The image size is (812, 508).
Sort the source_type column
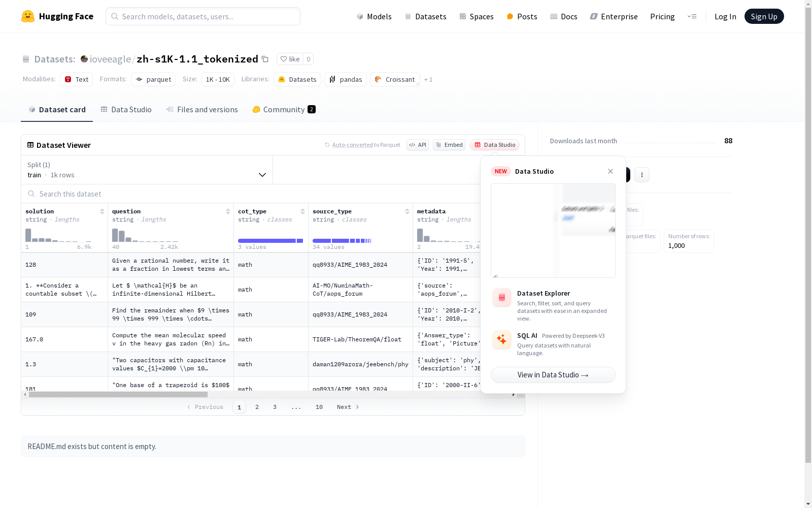coord(407,211)
